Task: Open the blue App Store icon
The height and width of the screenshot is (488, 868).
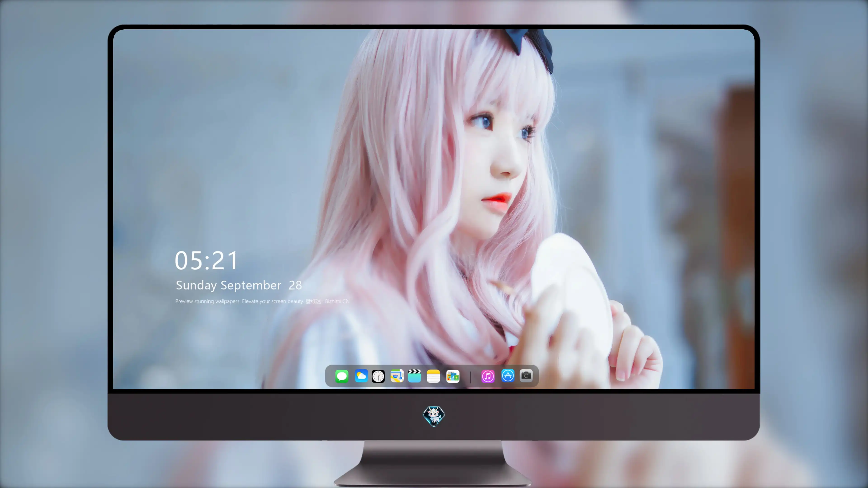Action: click(508, 376)
